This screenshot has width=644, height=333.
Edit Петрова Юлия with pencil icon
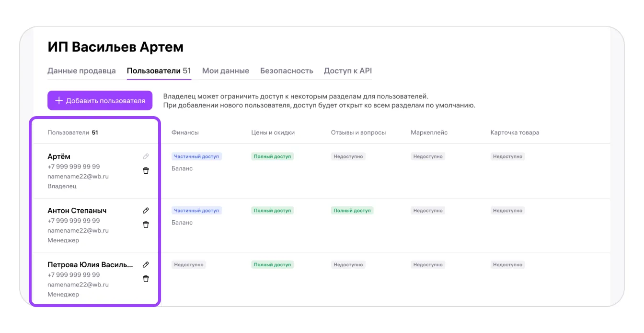146,264
